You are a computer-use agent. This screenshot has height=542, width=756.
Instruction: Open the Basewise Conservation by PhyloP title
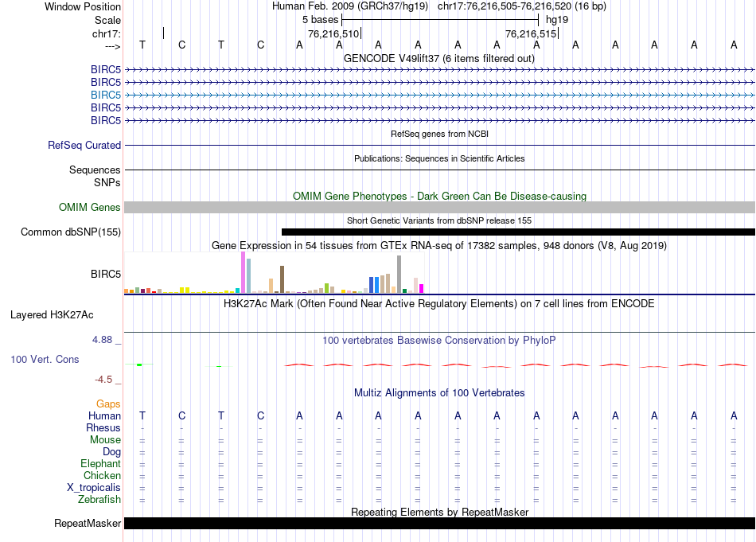439,341
